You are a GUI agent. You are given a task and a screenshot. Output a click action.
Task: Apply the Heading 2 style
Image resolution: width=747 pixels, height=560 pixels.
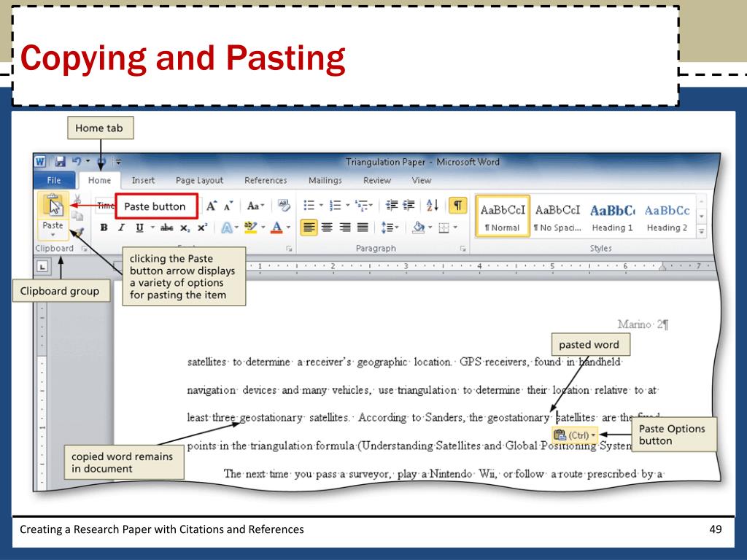[667, 216]
